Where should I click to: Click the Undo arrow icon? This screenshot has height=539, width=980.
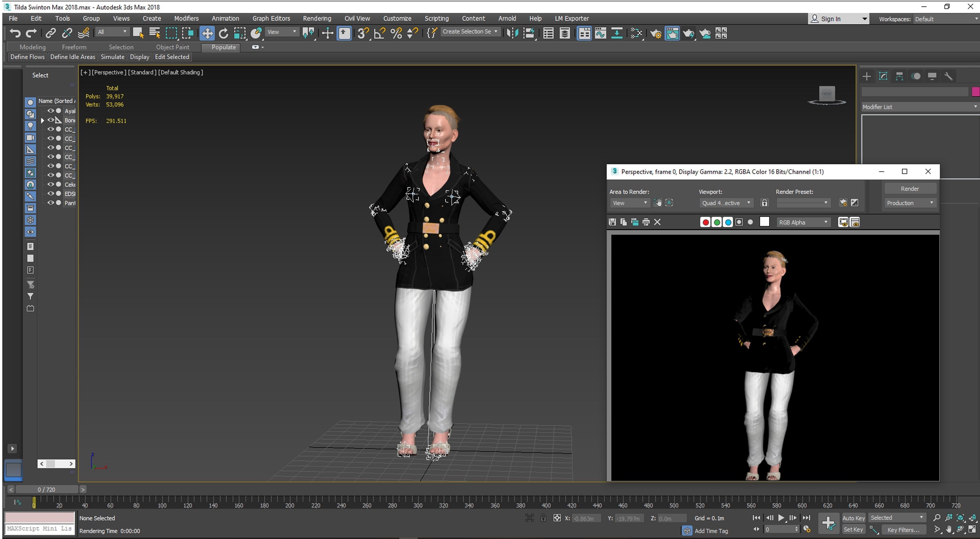point(15,33)
